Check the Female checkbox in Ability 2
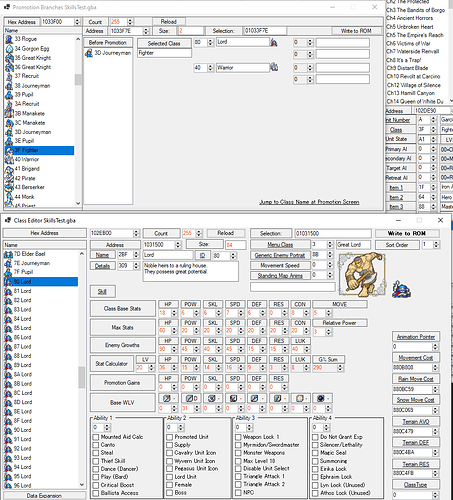This screenshot has height=500, width=453. pyautogui.click(x=170, y=485)
